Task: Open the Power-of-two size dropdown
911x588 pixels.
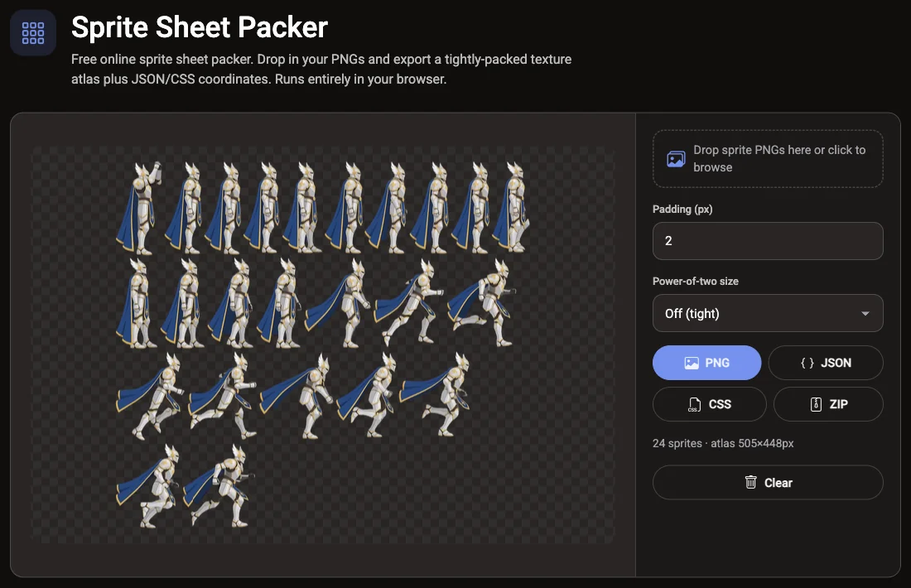Action: pyautogui.click(x=768, y=313)
